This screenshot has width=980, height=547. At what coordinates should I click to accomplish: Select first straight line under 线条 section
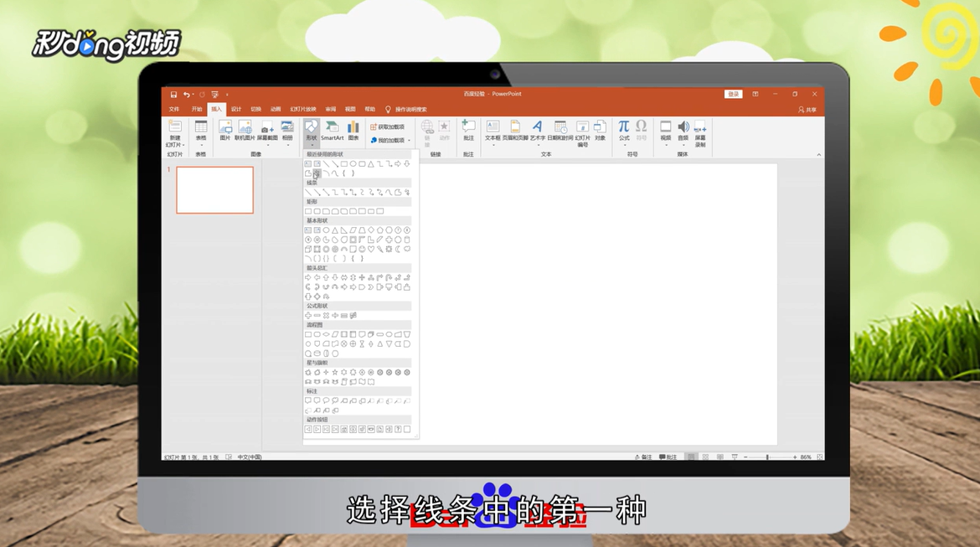tap(308, 193)
